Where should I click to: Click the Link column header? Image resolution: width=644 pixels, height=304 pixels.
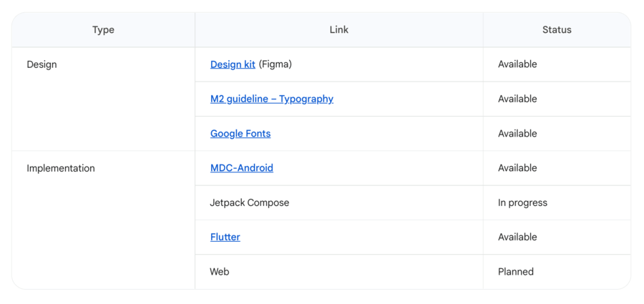pyautogui.click(x=338, y=30)
